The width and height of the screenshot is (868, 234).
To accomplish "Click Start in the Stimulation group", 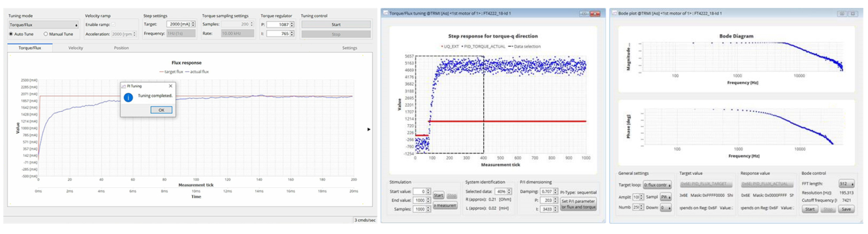I will (x=438, y=195).
